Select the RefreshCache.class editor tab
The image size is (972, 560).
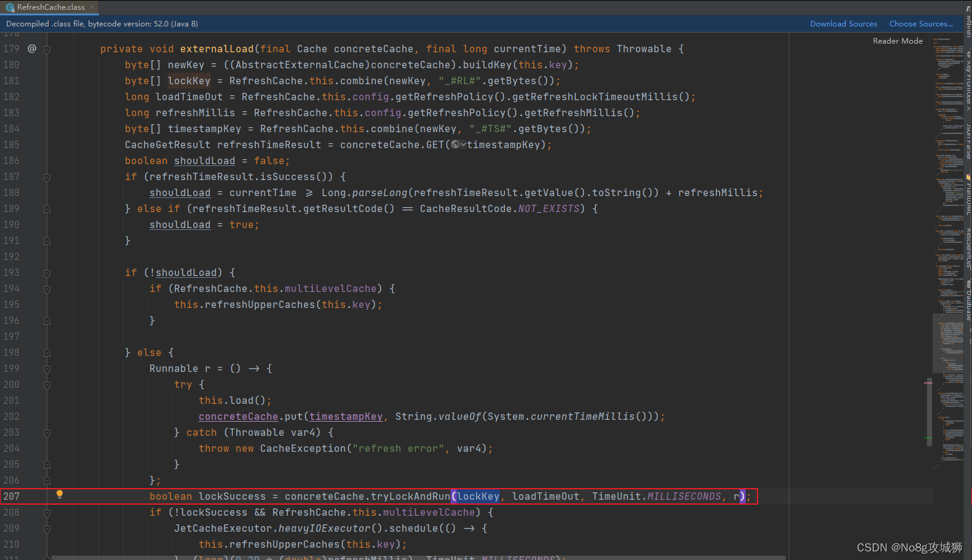(x=49, y=7)
